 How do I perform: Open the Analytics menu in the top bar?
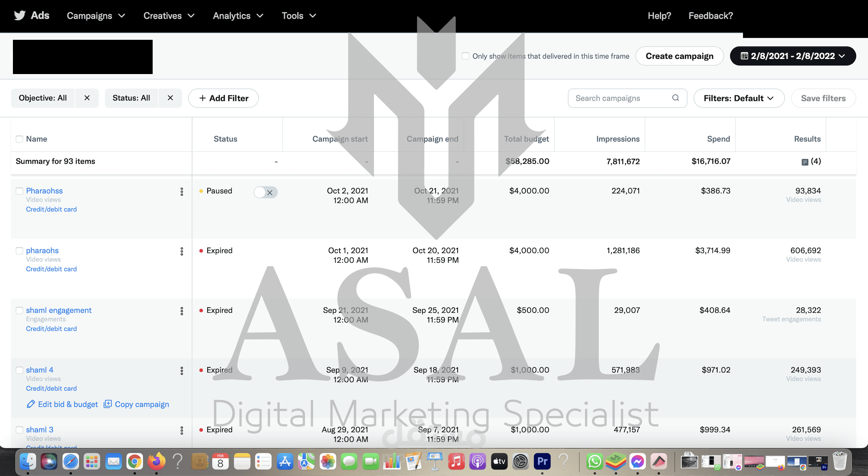click(x=238, y=16)
